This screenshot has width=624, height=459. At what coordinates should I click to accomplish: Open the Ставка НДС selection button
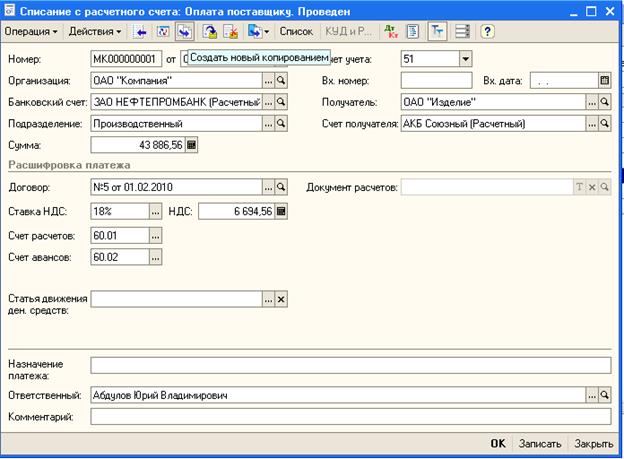click(155, 211)
